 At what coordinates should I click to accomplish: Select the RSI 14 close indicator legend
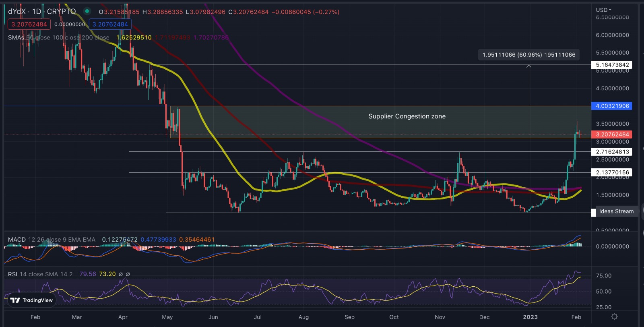point(40,274)
